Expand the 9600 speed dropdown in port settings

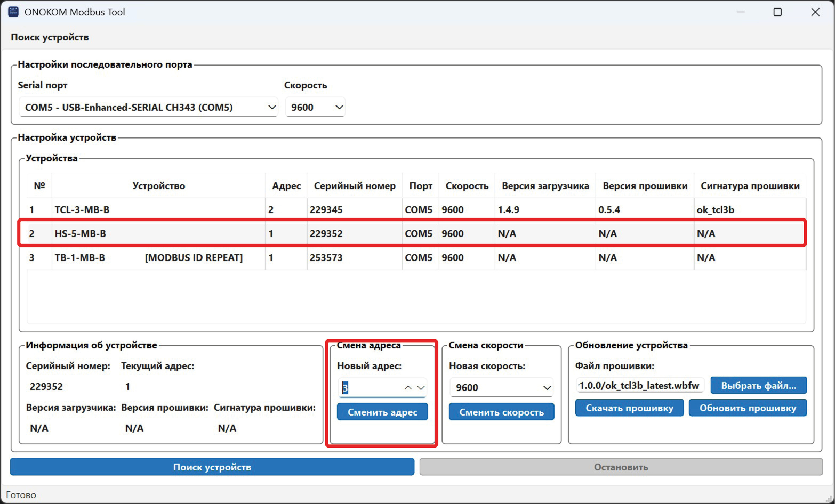pyautogui.click(x=315, y=107)
